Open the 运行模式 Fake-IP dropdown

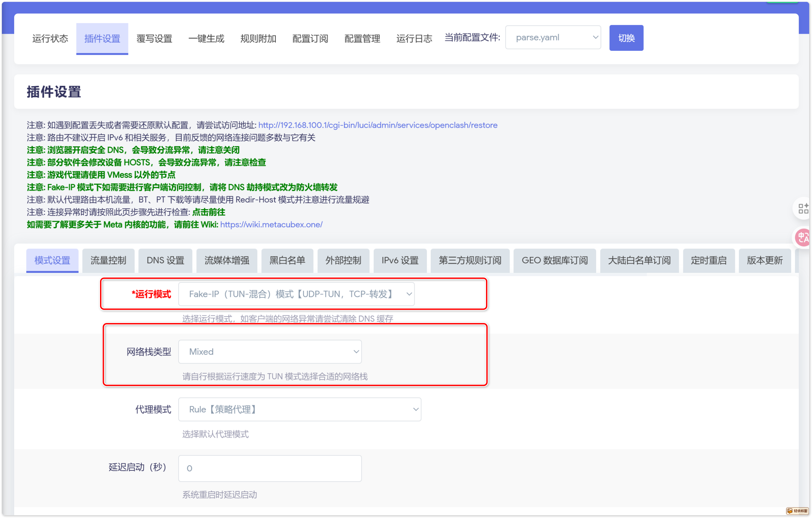296,294
